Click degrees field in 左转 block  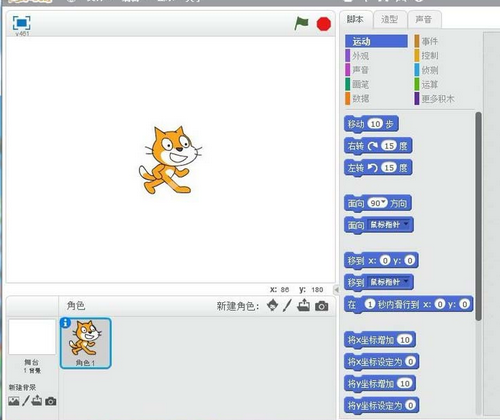point(389,168)
